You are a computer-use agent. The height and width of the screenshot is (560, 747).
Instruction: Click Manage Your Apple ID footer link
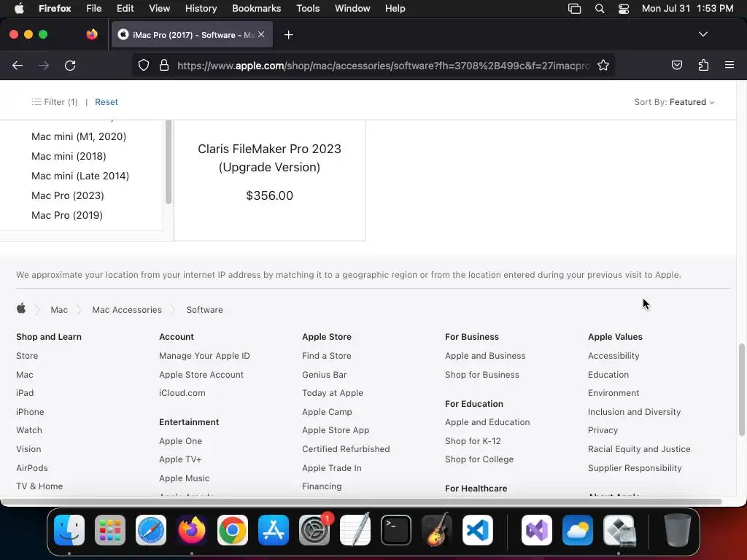coord(204,356)
